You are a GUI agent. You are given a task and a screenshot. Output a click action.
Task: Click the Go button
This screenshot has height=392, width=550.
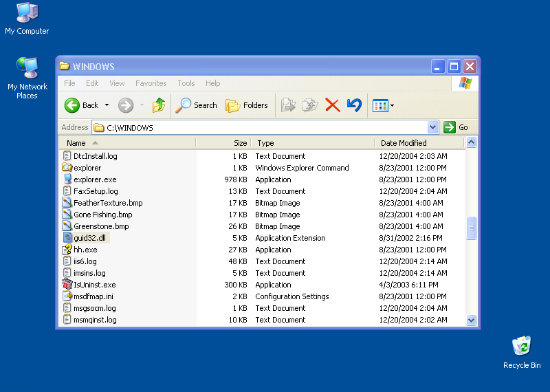click(x=456, y=127)
